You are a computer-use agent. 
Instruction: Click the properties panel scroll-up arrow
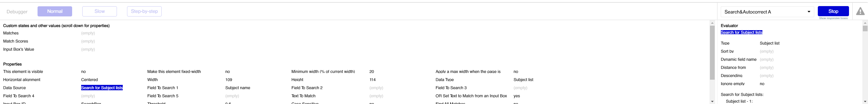(712, 23)
